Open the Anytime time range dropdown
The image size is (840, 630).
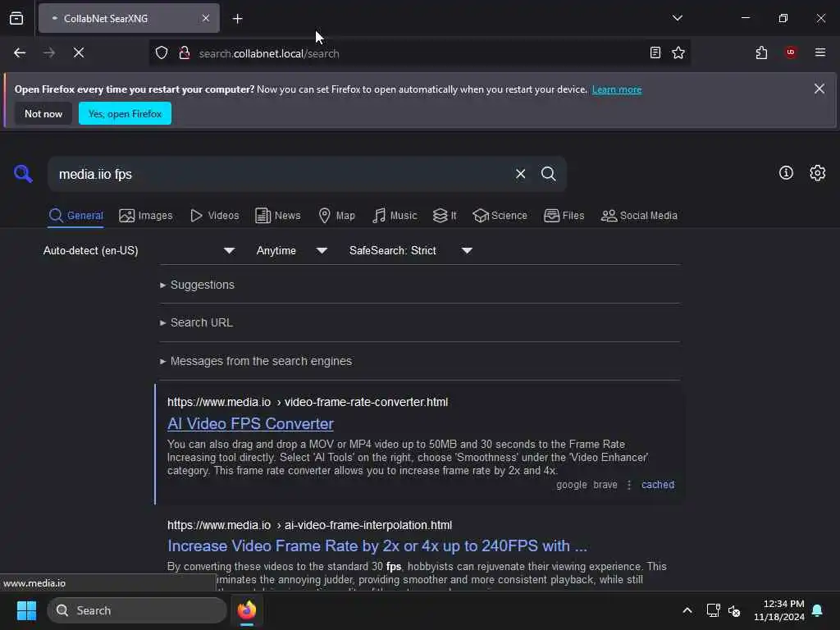tap(291, 251)
